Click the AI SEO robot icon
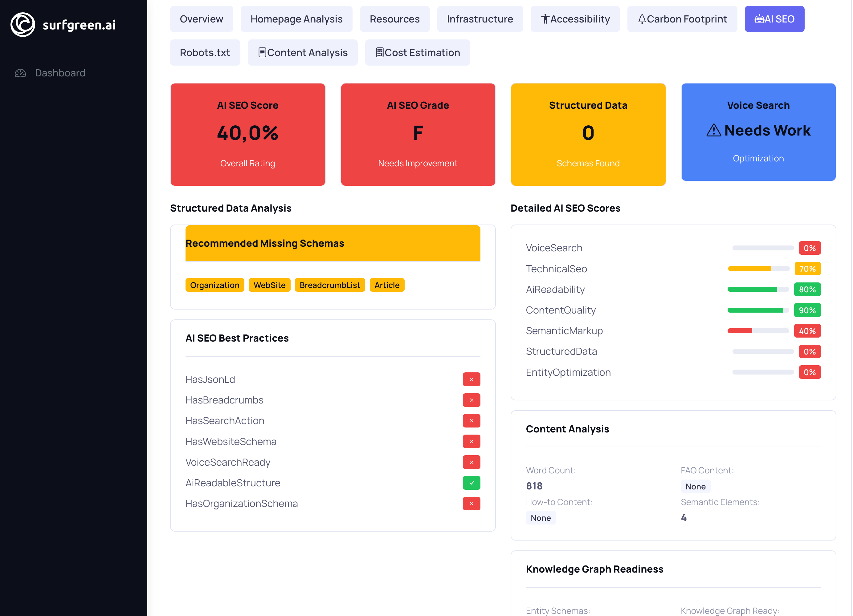Screen dimensions: 853x616 point(759,19)
